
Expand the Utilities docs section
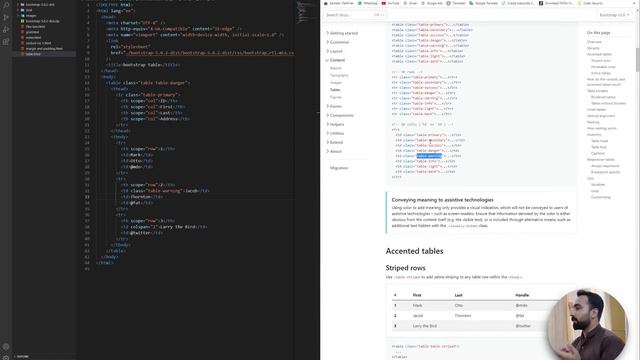click(x=336, y=133)
